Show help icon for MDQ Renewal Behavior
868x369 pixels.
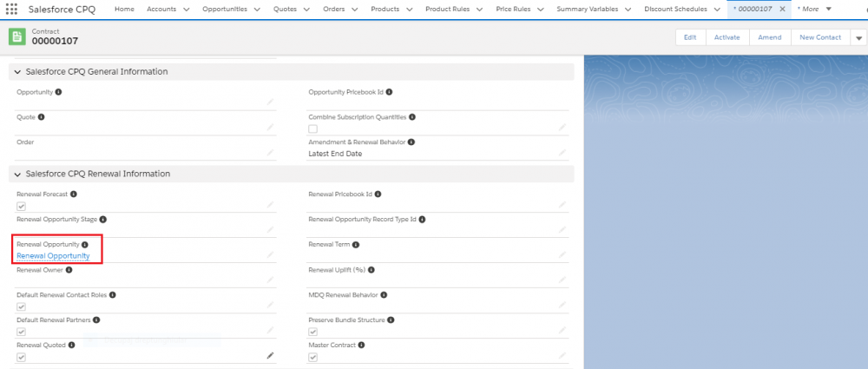click(x=384, y=294)
